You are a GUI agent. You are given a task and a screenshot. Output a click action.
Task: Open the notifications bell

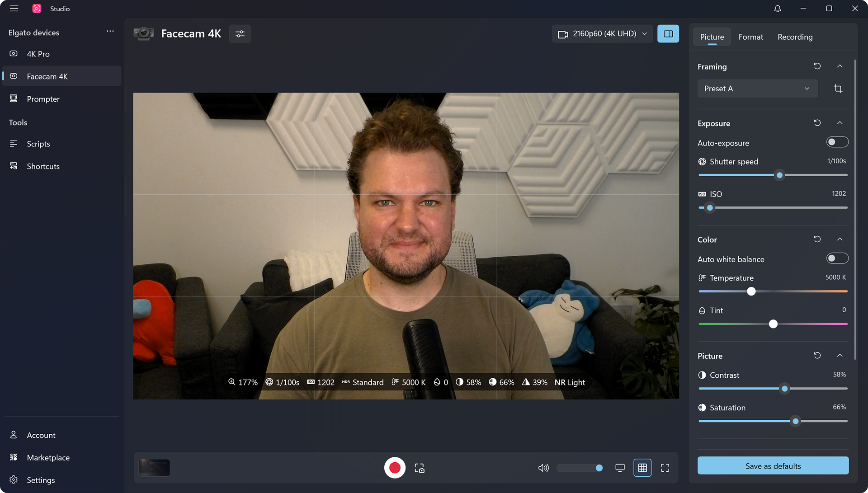pyautogui.click(x=778, y=9)
